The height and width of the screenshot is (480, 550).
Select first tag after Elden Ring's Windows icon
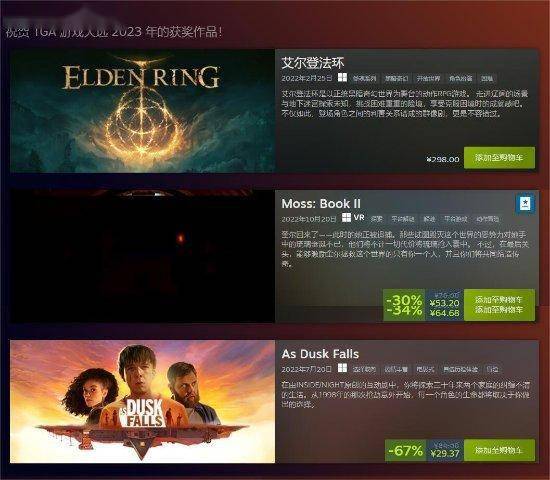(364, 78)
